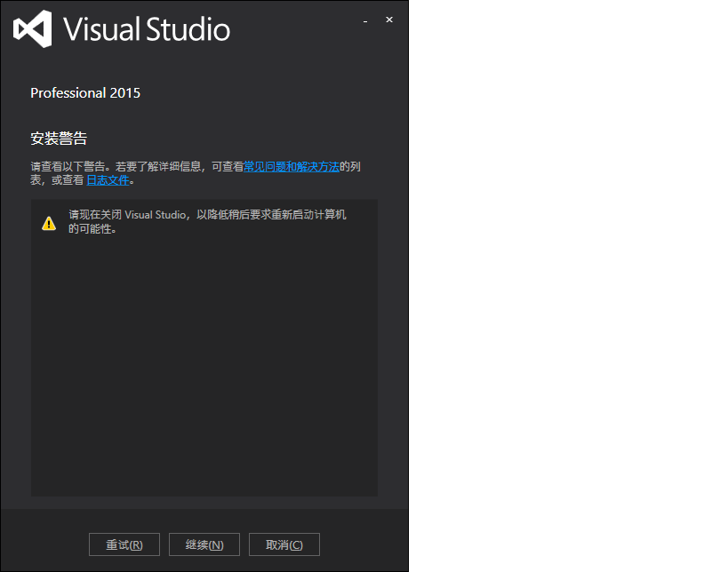Image resolution: width=728 pixels, height=572 pixels.
Task: Click the Visual Studio logo icon
Action: pyautogui.click(x=33, y=28)
